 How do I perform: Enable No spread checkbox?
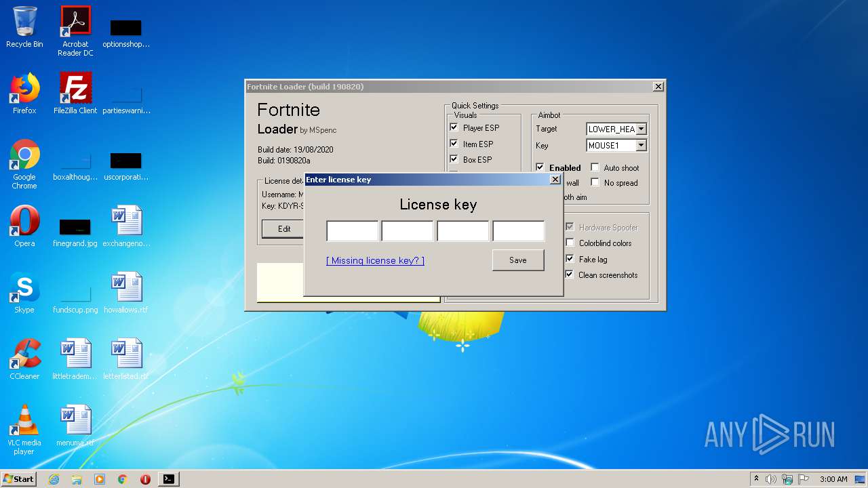[x=595, y=182]
